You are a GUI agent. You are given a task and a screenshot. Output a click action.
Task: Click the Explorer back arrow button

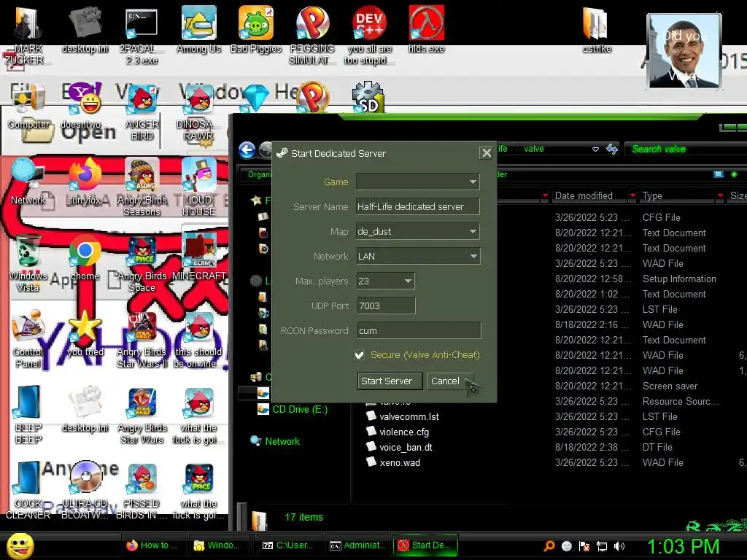(247, 150)
